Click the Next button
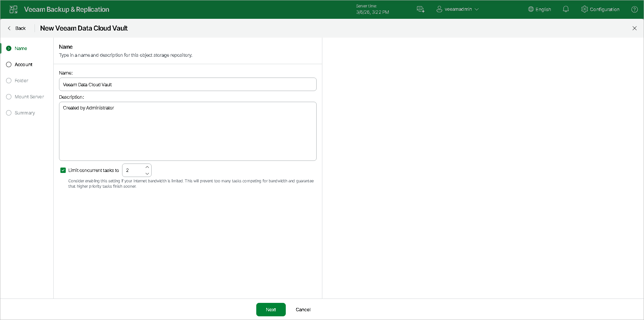The height and width of the screenshot is (320, 644). (x=271, y=310)
